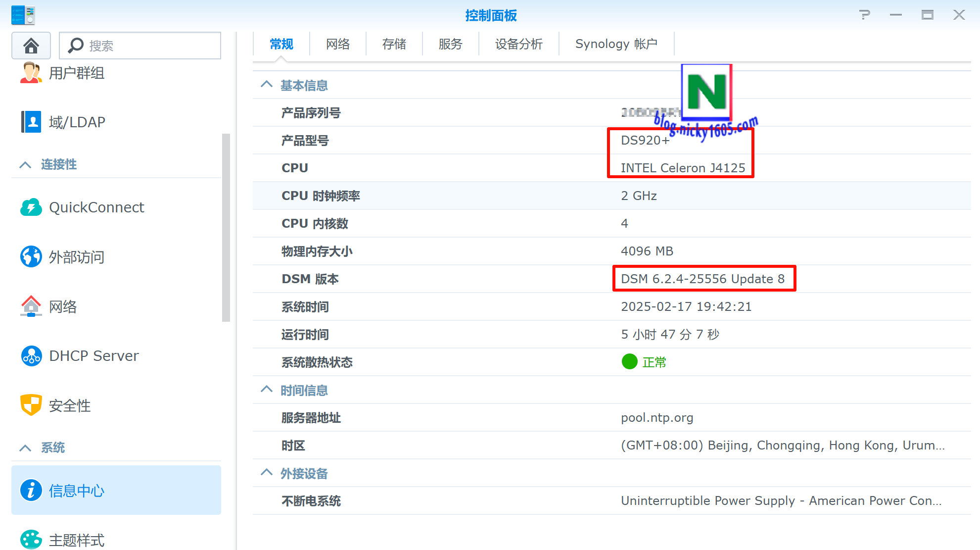The width and height of the screenshot is (980, 550).
Task: Select the 正常 thermal status text
Action: pyautogui.click(x=654, y=362)
